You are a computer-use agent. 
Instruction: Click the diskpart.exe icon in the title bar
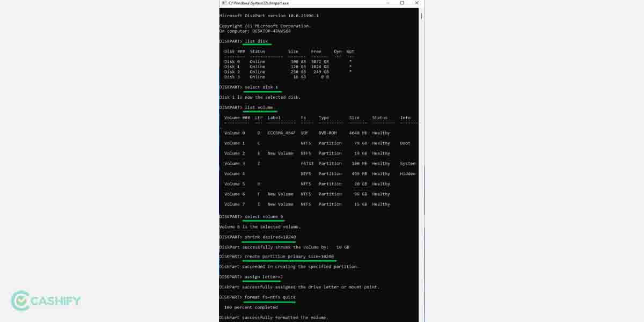(x=224, y=4)
